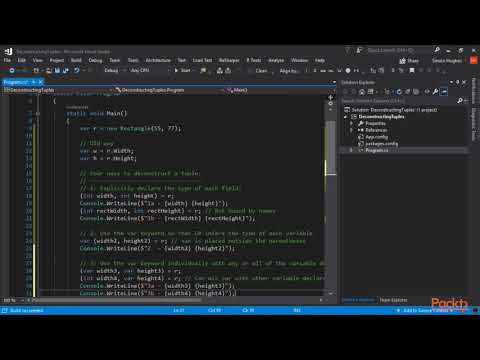Image resolution: width=480 pixels, height=360 pixels.
Task: Open the Architecture menu
Action: tap(158, 60)
